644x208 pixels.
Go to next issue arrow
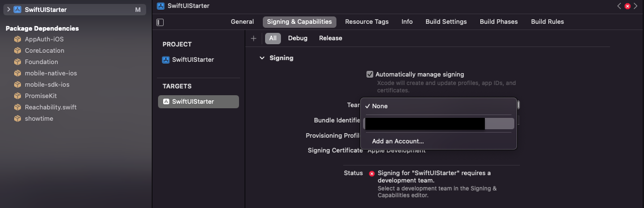pos(636,6)
